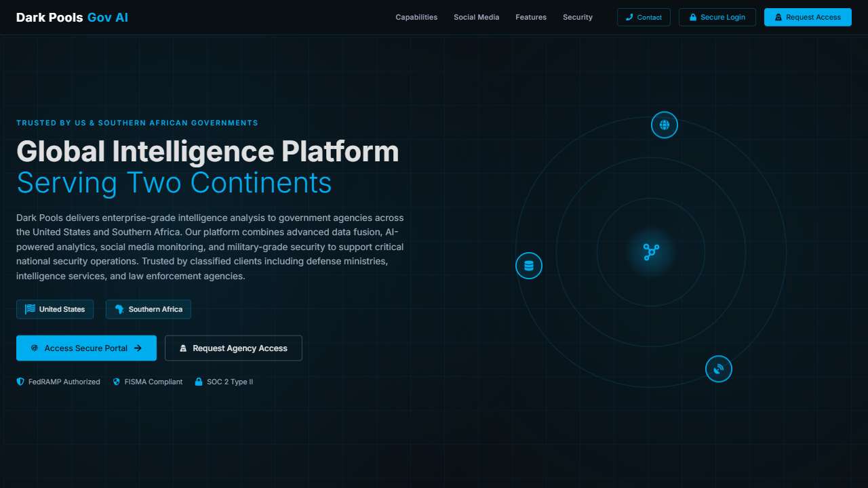This screenshot has height=488, width=868.
Task: Navigate to the Features section
Action: 531,17
